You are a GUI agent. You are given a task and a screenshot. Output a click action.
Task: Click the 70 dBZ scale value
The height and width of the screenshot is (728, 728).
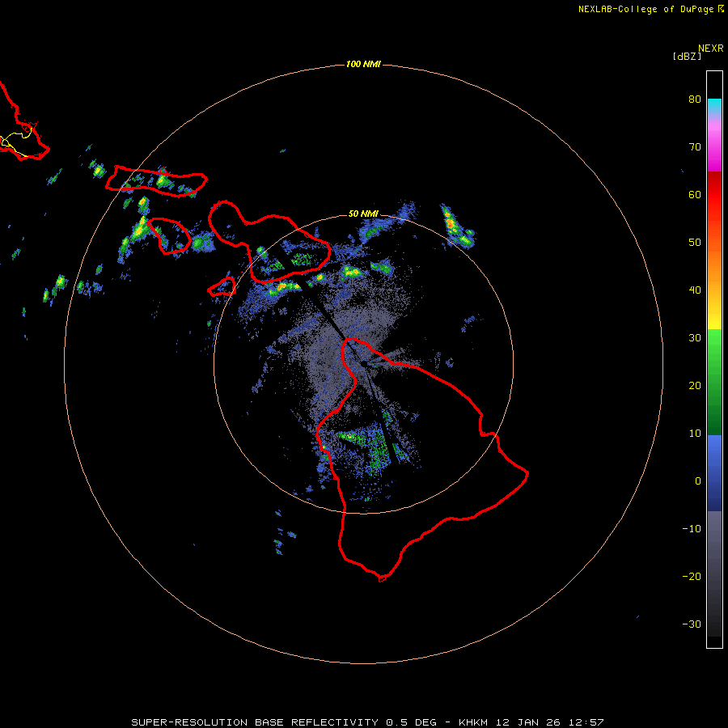coord(695,146)
